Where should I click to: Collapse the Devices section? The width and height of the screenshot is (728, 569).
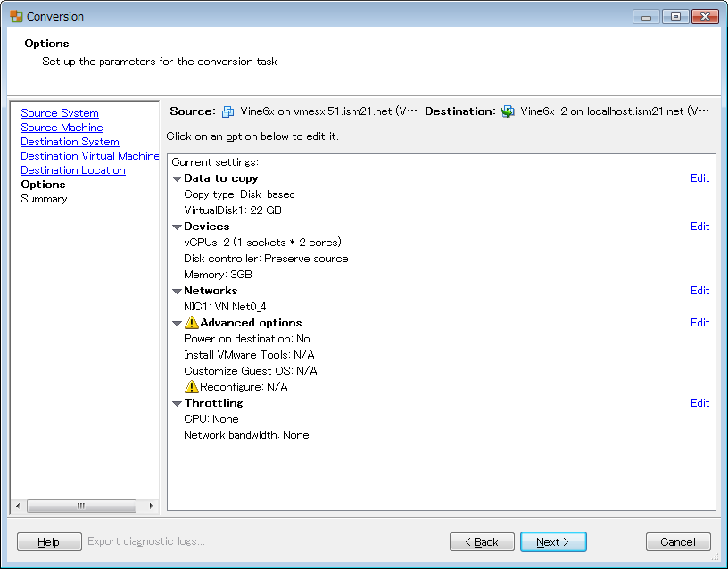[177, 227]
